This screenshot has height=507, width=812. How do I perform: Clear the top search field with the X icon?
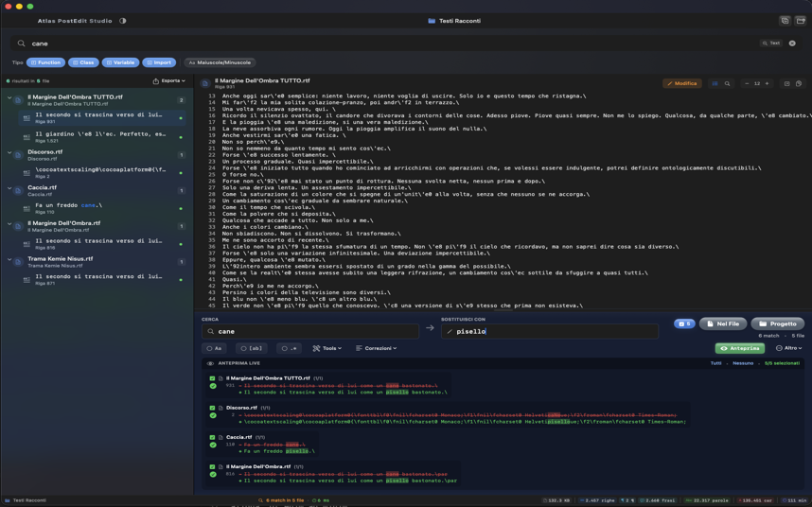792,44
